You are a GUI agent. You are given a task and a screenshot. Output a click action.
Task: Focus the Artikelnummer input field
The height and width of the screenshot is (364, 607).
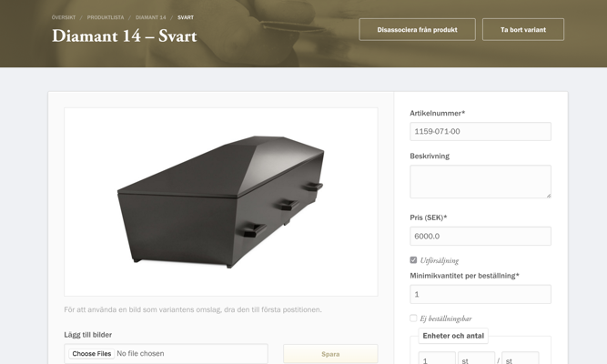481,131
